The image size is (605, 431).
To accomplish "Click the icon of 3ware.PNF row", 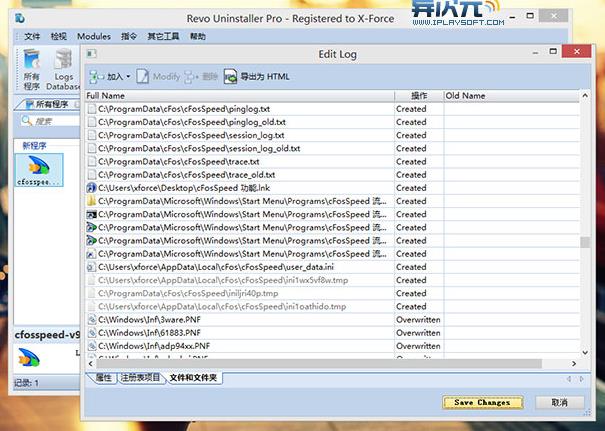I will [x=91, y=319].
